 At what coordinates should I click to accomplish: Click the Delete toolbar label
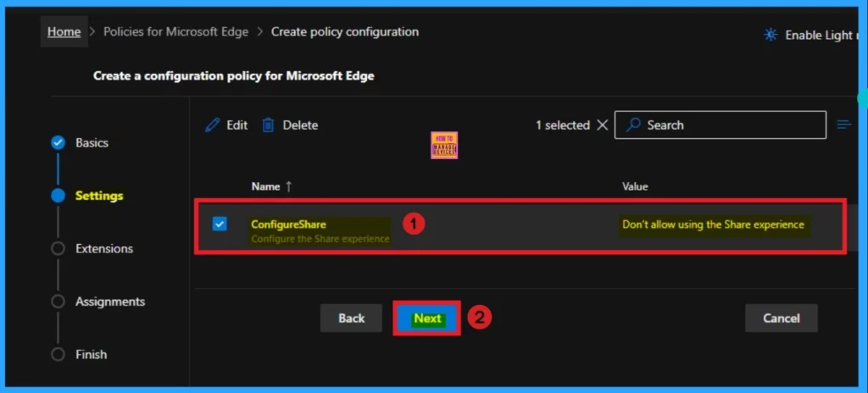[301, 125]
